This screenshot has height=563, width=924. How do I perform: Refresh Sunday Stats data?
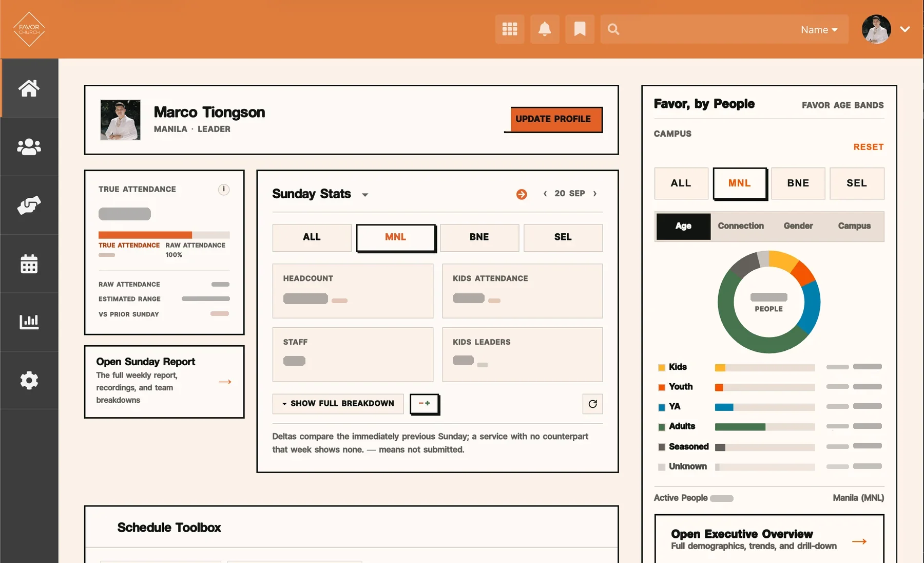tap(592, 404)
